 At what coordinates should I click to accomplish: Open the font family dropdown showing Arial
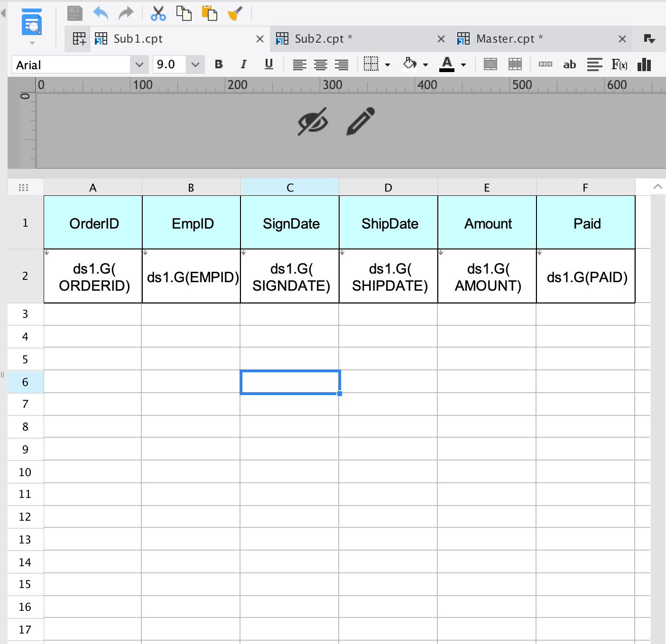pos(139,64)
